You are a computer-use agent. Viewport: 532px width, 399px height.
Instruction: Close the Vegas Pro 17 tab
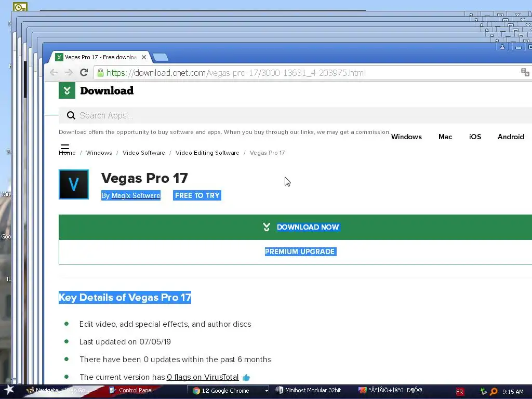tap(144, 57)
